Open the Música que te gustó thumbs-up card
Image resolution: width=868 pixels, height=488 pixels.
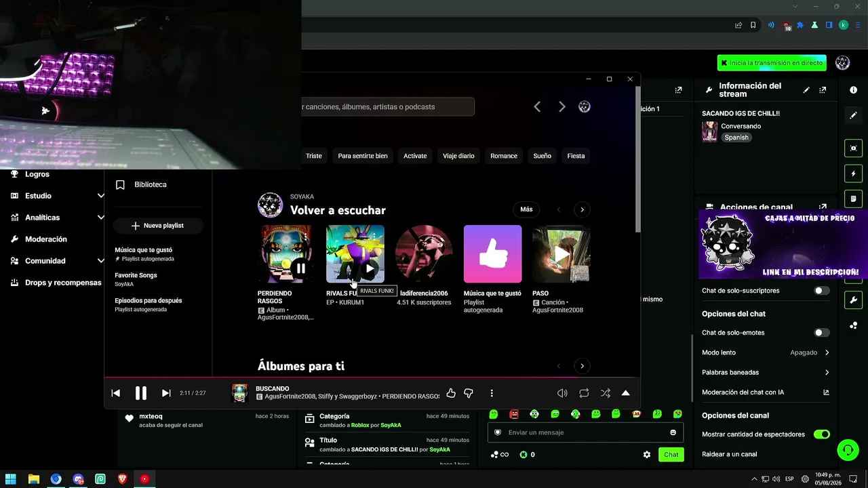(x=492, y=254)
